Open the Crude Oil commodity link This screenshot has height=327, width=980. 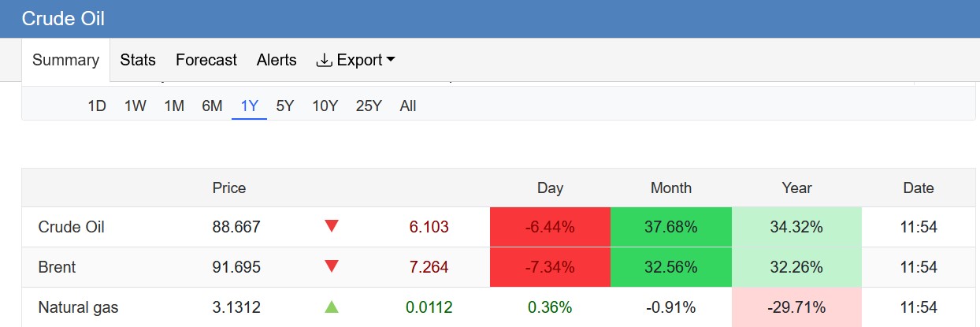(72, 227)
